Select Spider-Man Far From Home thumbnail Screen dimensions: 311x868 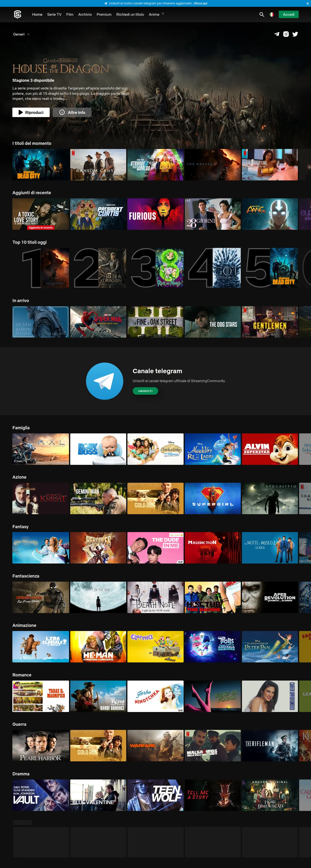(40, 597)
